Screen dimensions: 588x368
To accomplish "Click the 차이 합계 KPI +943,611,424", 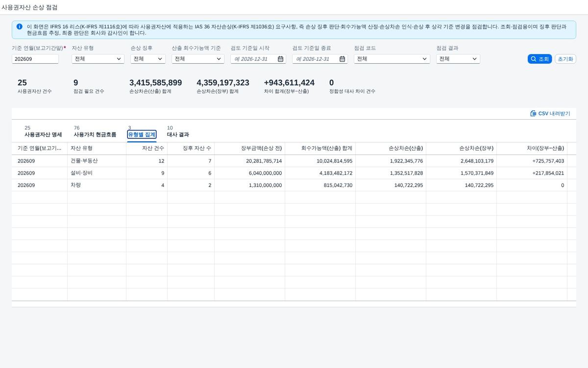I will click(289, 82).
